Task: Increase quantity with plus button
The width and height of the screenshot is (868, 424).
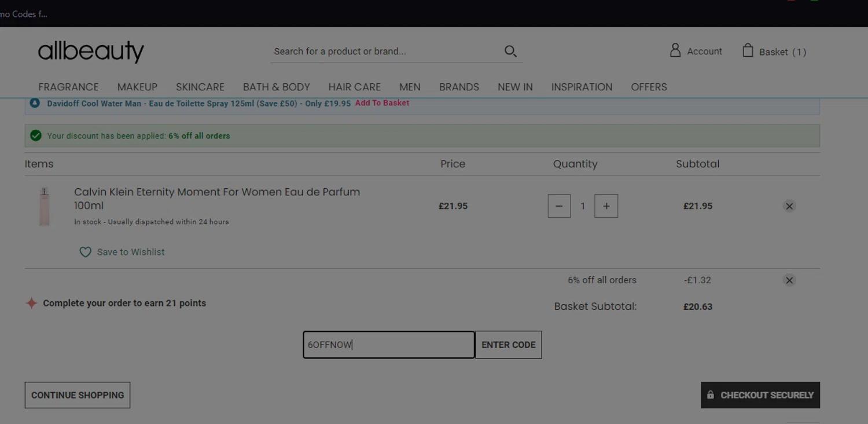Action: click(x=606, y=206)
